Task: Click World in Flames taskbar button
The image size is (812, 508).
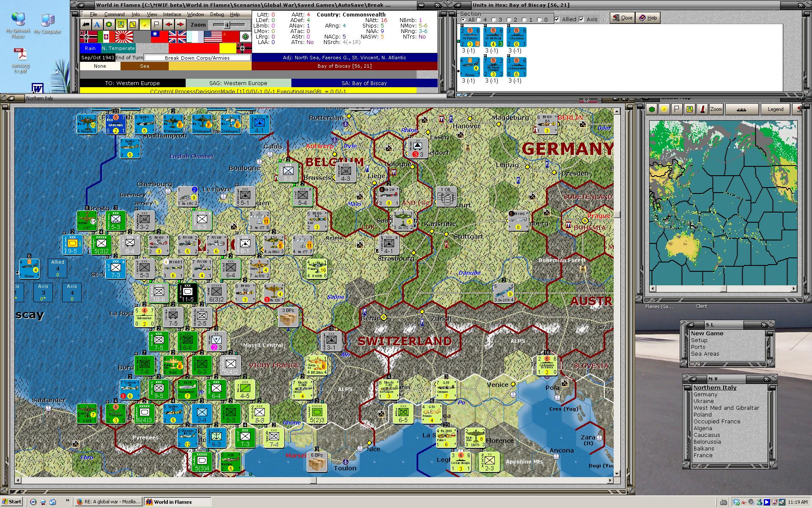Action: point(177,502)
